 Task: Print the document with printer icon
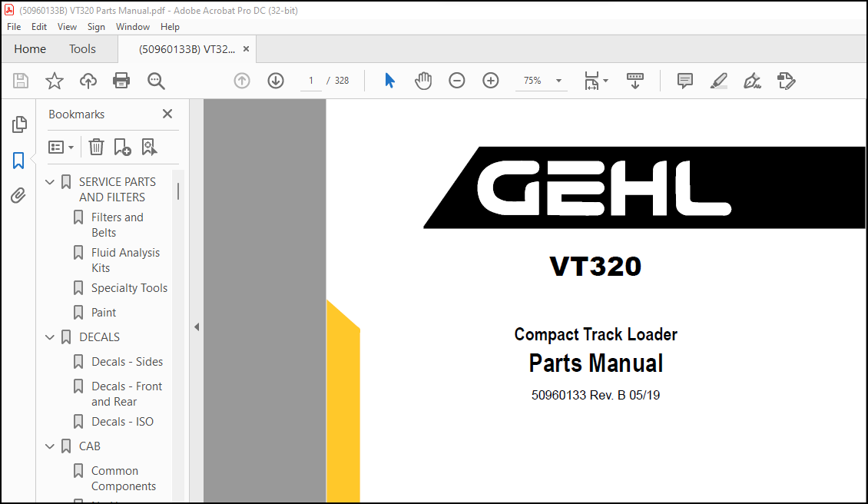pyautogui.click(x=121, y=81)
